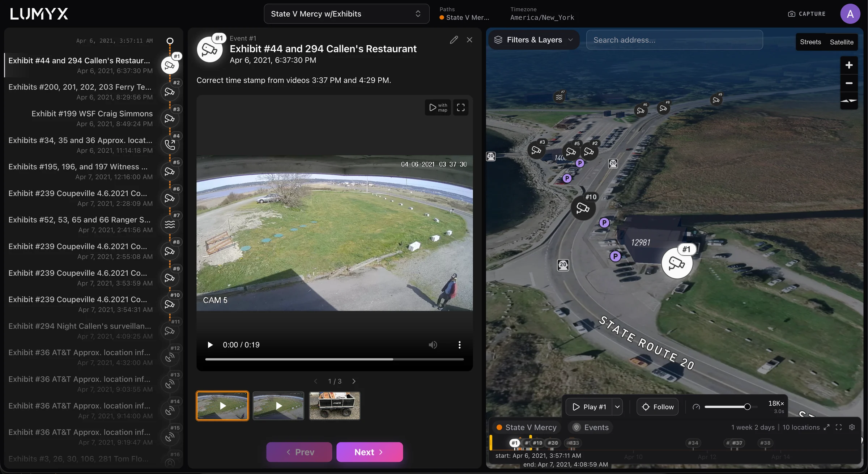The width and height of the screenshot is (868, 474).
Task: Select waves icon for event #7
Action: (170, 224)
